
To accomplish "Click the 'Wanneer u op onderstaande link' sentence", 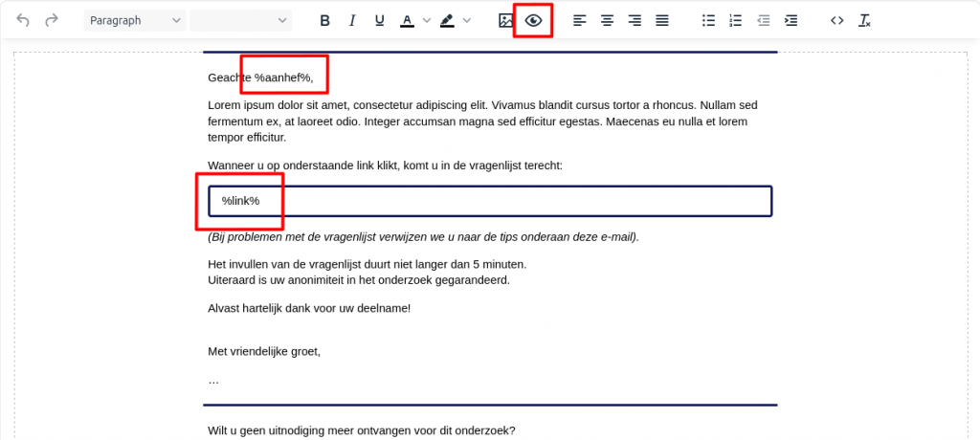I will point(385,165).
